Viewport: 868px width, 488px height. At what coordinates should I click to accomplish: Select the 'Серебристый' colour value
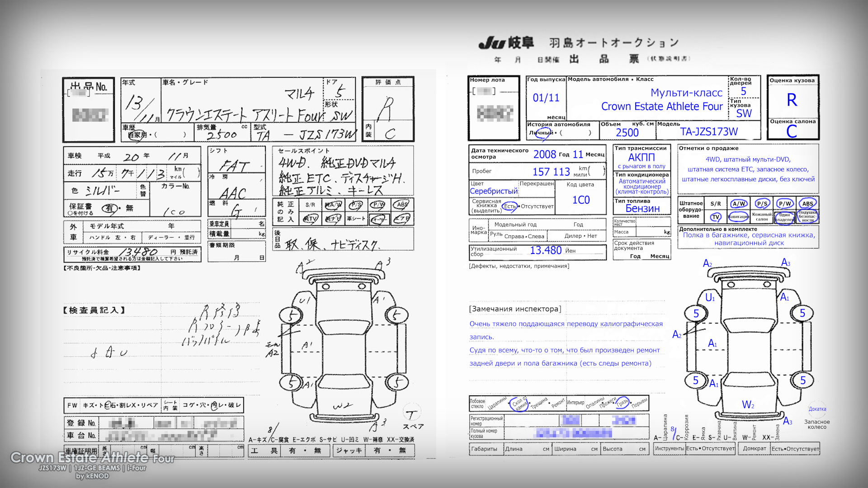tap(494, 191)
